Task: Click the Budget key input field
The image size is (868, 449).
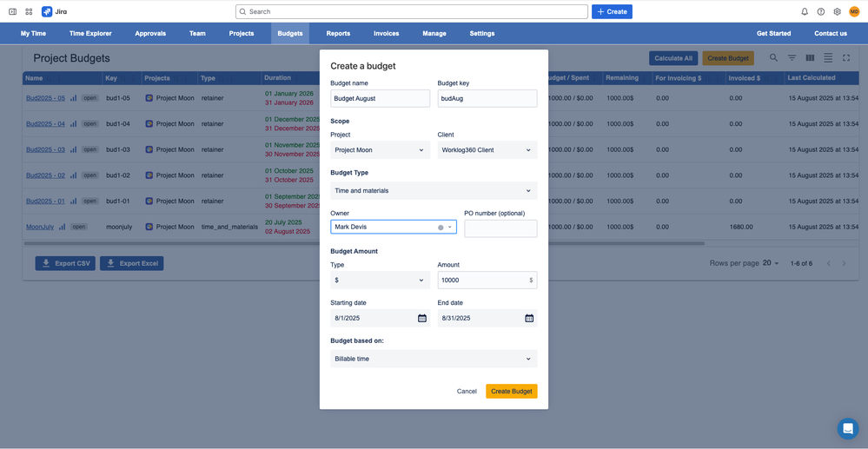Action: [x=487, y=98]
